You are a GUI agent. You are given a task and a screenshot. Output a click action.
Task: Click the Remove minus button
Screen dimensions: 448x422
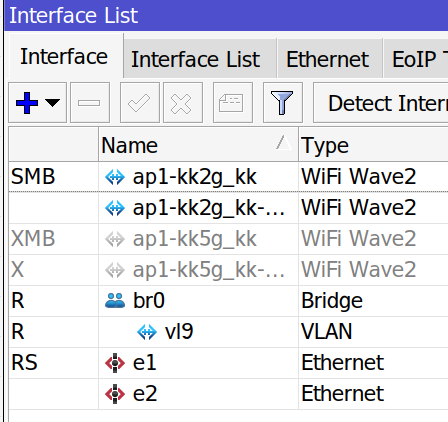(90, 103)
